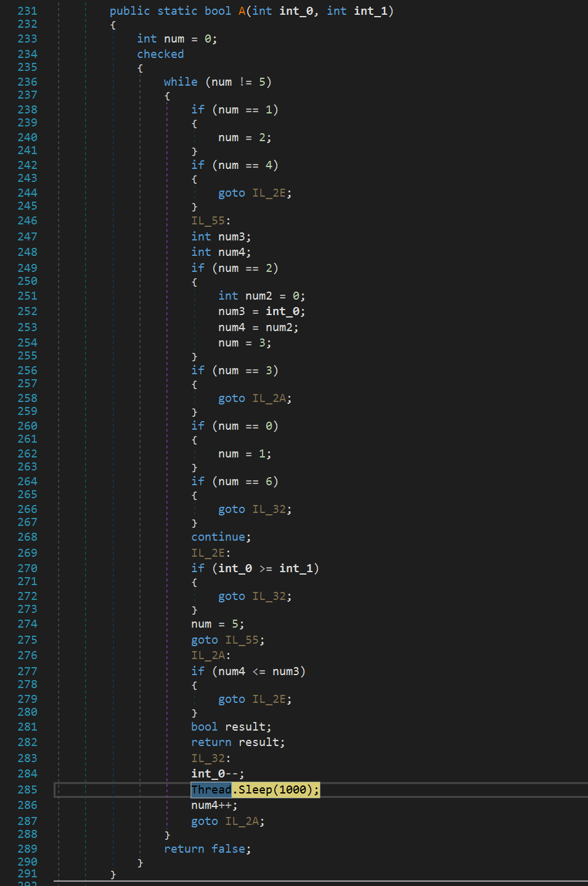Click the IL_32: label declaration on line 283
The width and height of the screenshot is (588, 886).
click(211, 758)
